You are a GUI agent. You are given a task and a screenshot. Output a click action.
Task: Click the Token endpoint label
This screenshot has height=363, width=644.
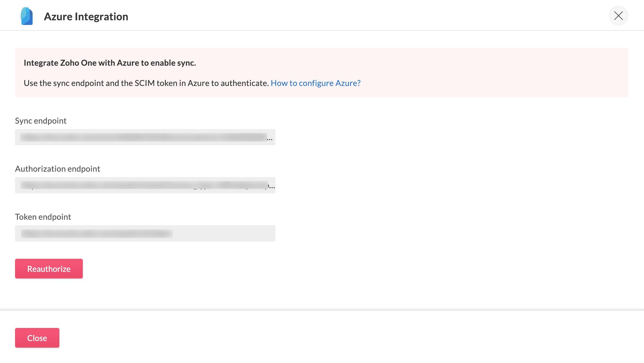(x=43, y=217)
